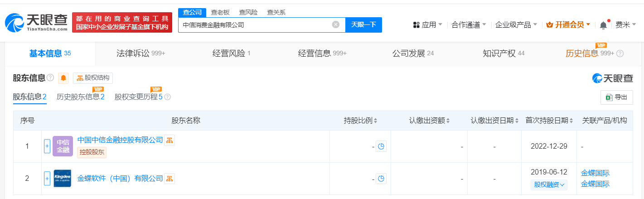Select the 查公司 search tab
The width and height of the screenshot is (644, 199).
192,12
